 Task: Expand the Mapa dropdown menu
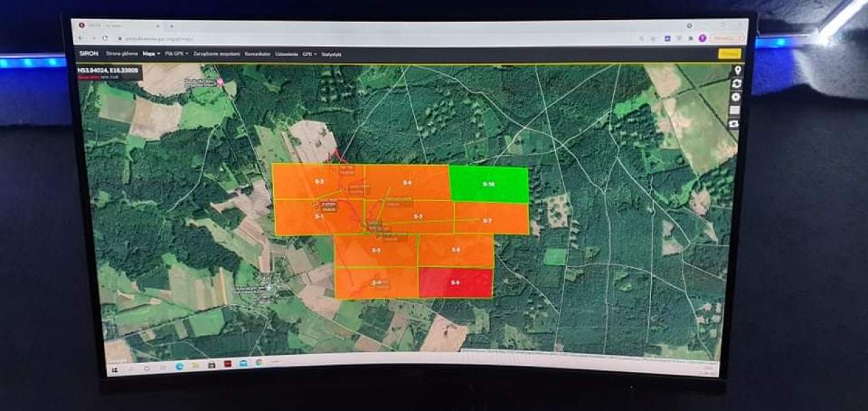tap(151, 53)
